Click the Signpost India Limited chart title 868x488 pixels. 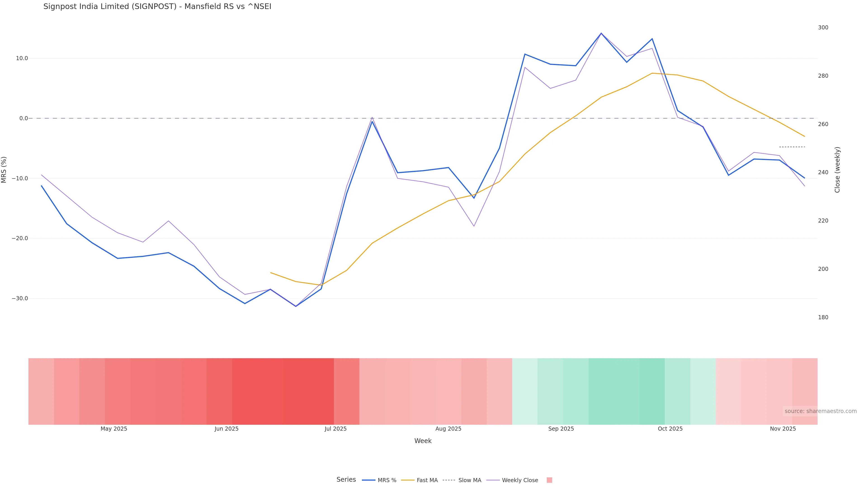(157, 7)
